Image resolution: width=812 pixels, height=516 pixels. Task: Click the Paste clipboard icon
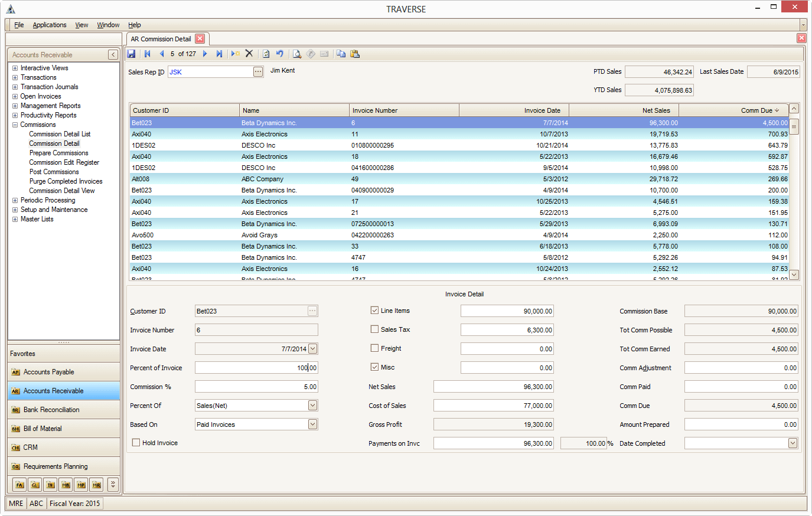click(x=355, y=54)
